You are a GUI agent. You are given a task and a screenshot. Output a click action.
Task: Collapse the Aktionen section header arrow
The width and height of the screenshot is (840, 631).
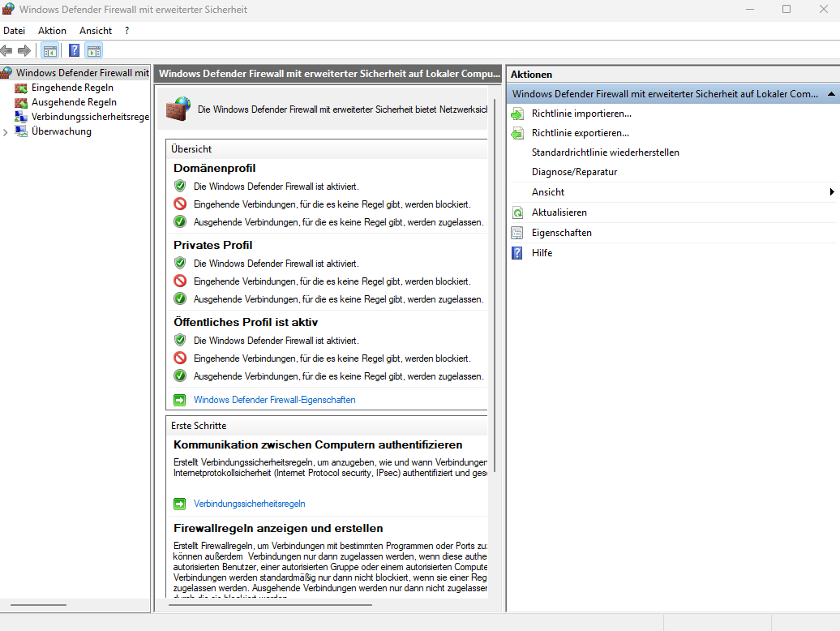point(831,94)
